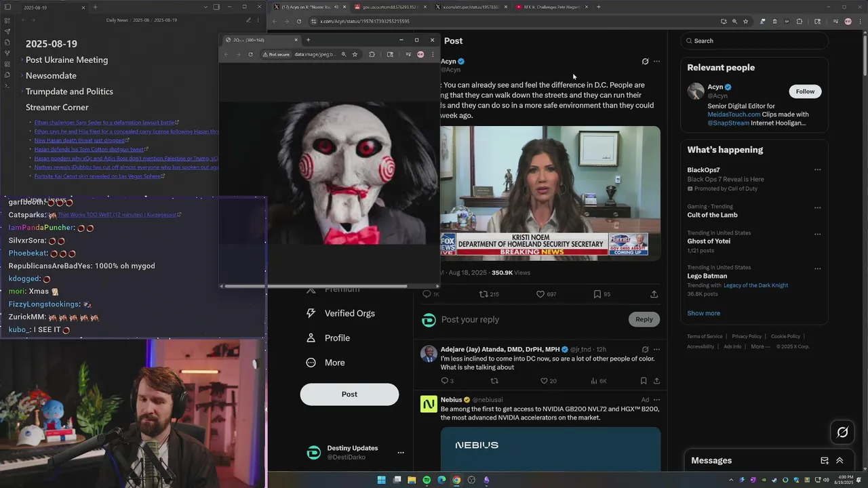This screenshot has width=868, height=488.
Task: Expand the Messages drawer
Action: click(840, 460)
